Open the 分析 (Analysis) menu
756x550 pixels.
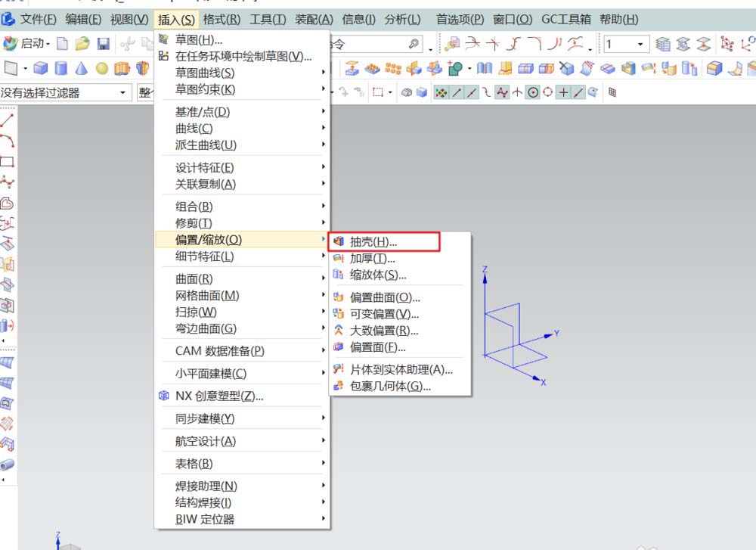coord(404,19)
